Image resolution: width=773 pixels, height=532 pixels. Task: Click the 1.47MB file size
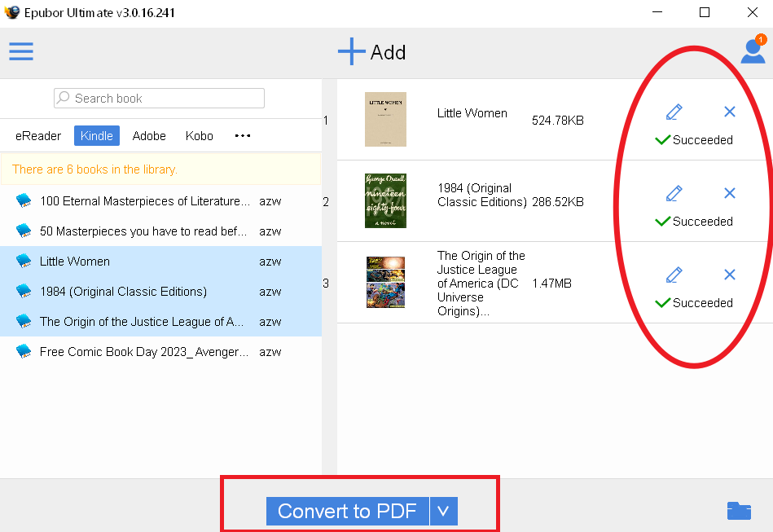click(x=551, y=284)
